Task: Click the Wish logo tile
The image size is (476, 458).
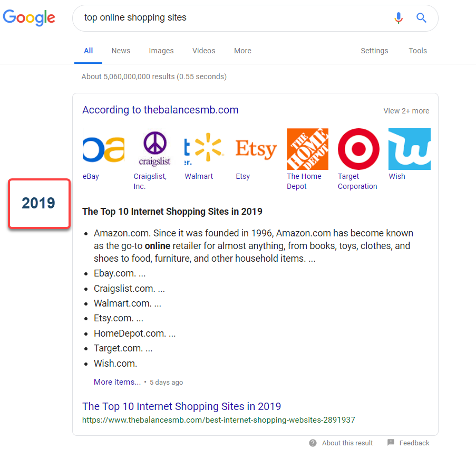Action: pyautogui.click(x=409, y=149)
